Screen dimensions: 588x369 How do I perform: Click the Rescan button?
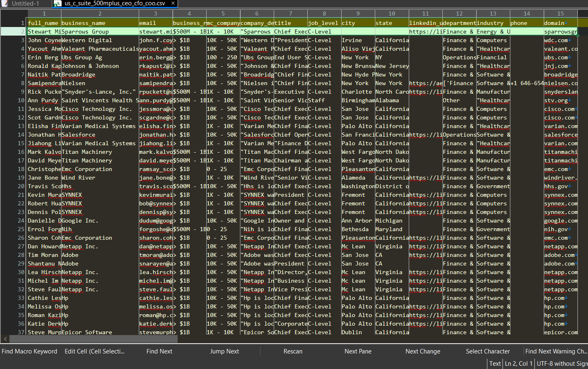(293, 351)
